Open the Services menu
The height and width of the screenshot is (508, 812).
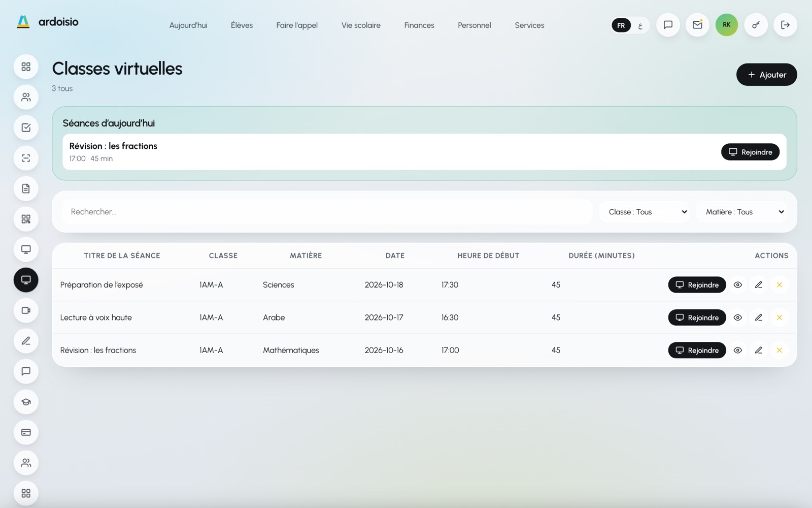tap(529, 25)
